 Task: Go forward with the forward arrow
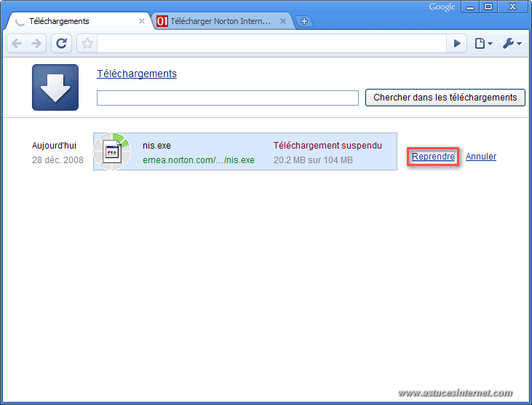[36, 44]
